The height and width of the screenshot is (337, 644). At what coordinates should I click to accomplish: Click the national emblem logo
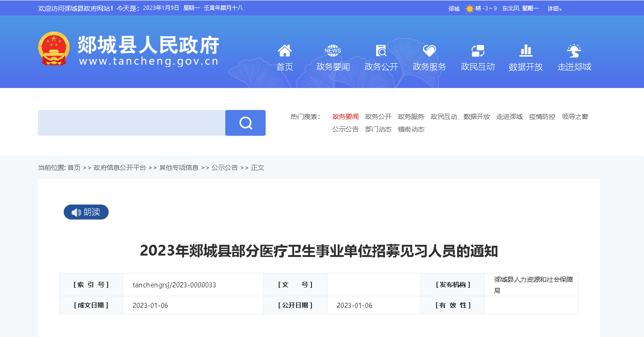tap(54, 49)
